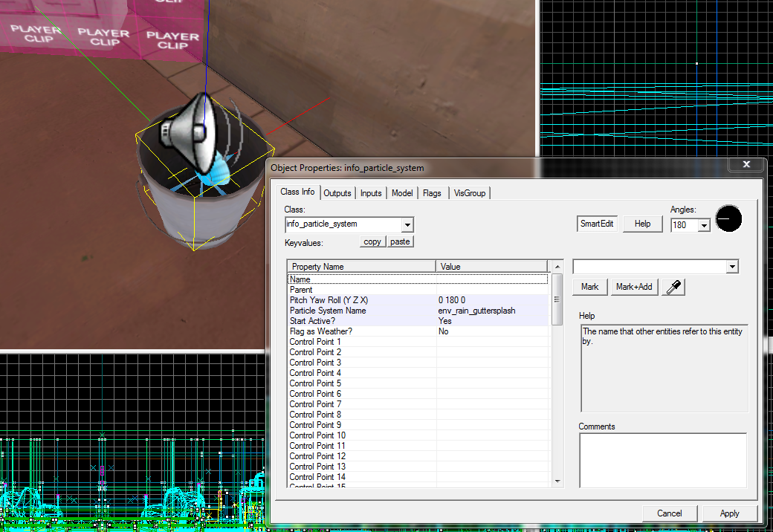Select the Name property row
The height and width of the screenshot is (532, 773).
point(418,279)
